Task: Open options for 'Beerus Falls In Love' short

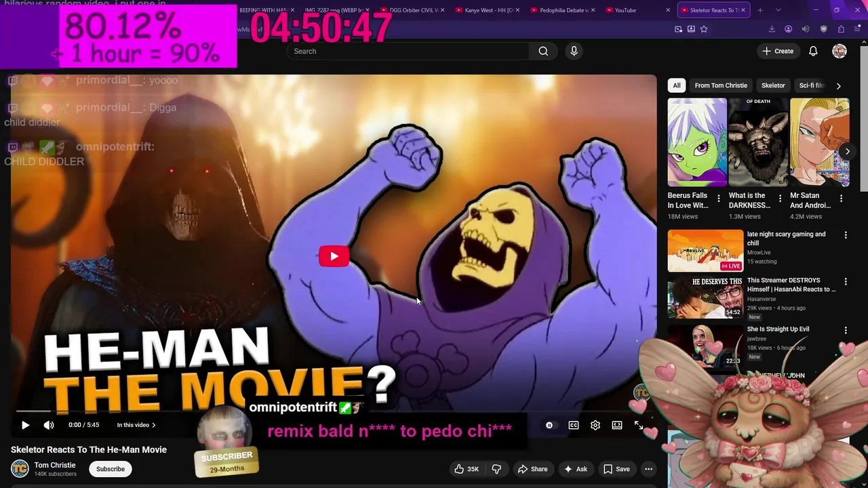Action: (719, 199)
